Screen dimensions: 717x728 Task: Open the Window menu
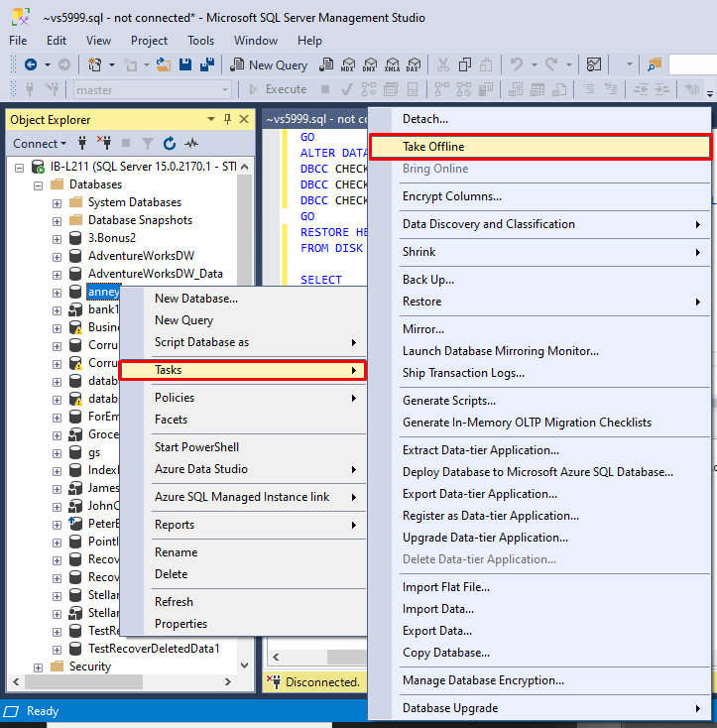pos(256,41)
